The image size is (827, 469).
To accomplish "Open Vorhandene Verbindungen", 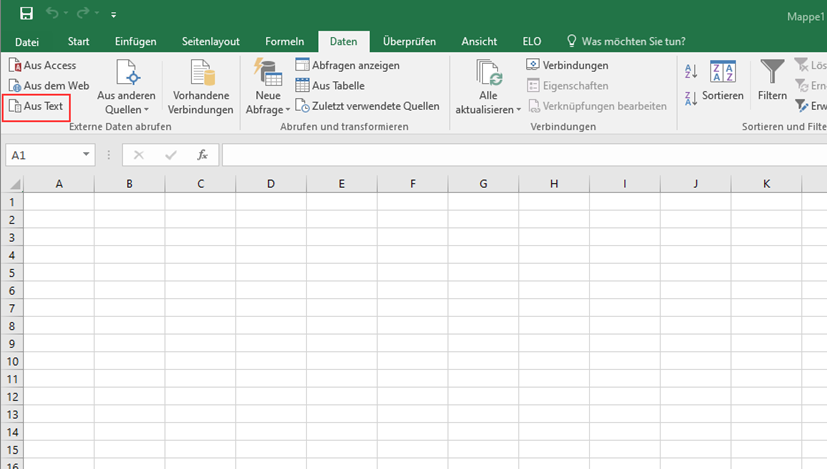I will click(200, 88).
